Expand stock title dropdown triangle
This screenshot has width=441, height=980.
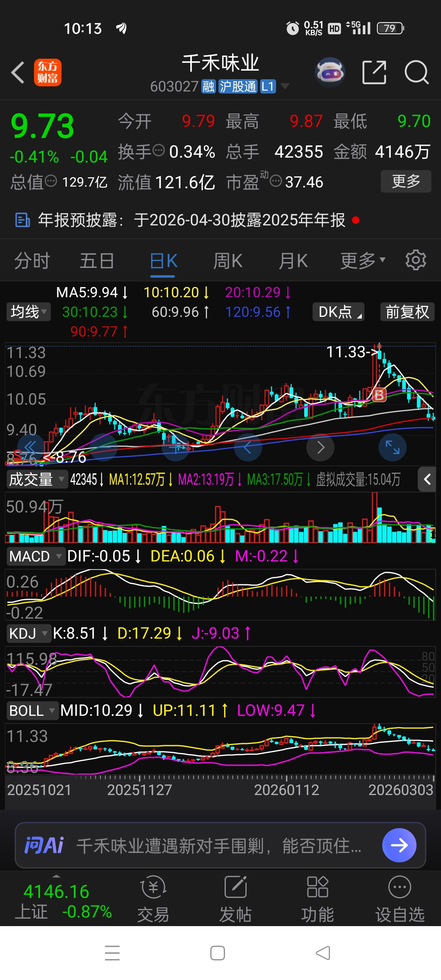point(285,86)
